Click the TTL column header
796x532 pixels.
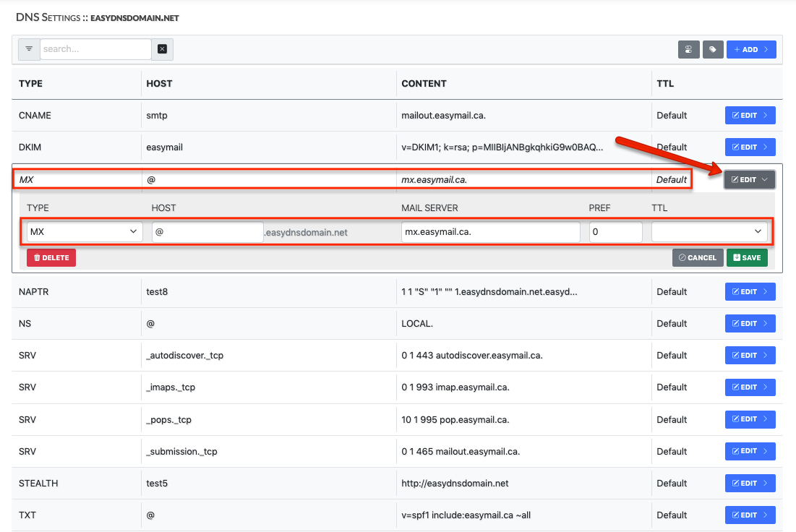click(x=665, y=84)
